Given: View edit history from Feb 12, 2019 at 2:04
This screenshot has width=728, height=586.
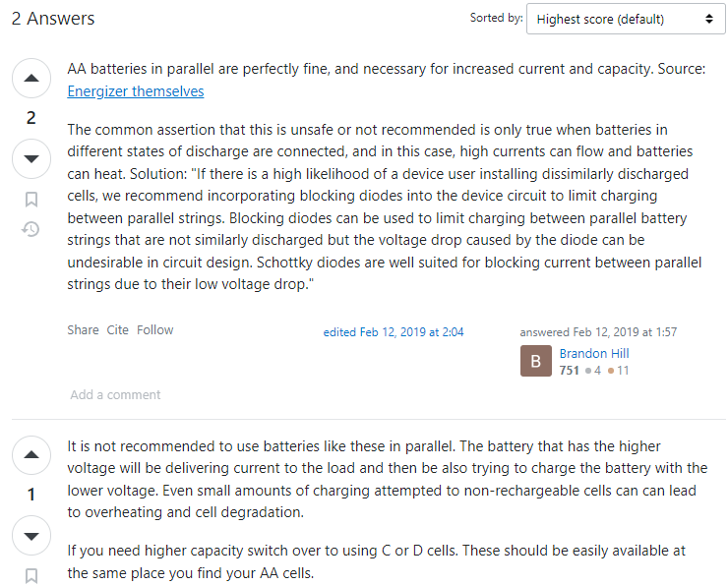Looking at the screenshot, I should (394, 332).
